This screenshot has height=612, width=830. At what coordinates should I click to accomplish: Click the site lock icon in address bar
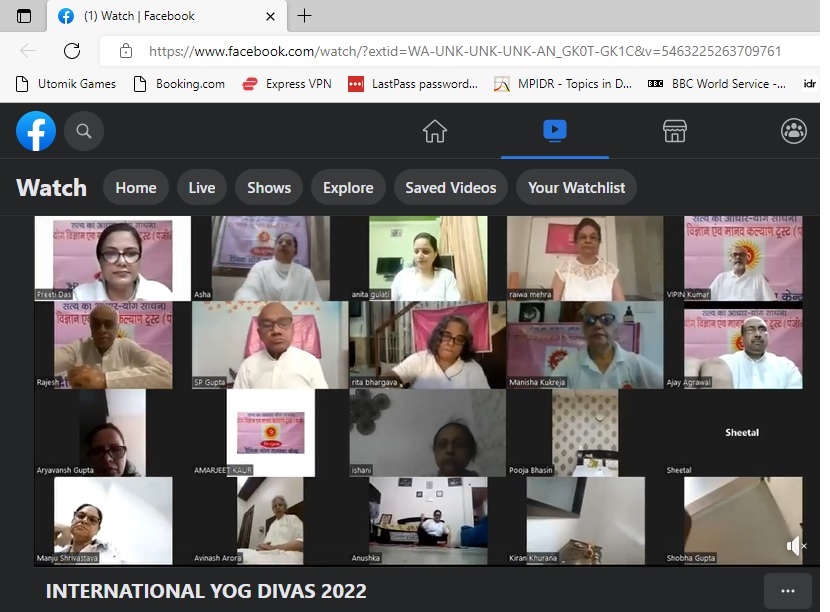point(126,51)
